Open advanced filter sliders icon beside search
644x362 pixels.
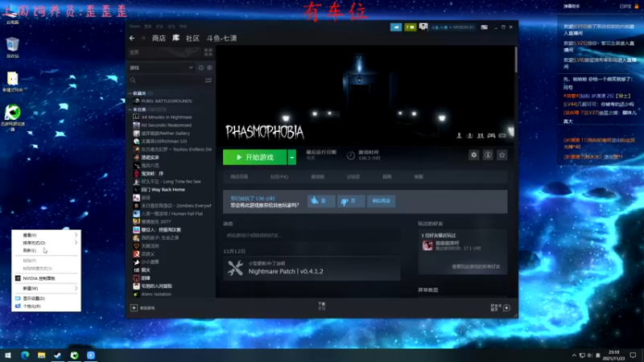208,80
